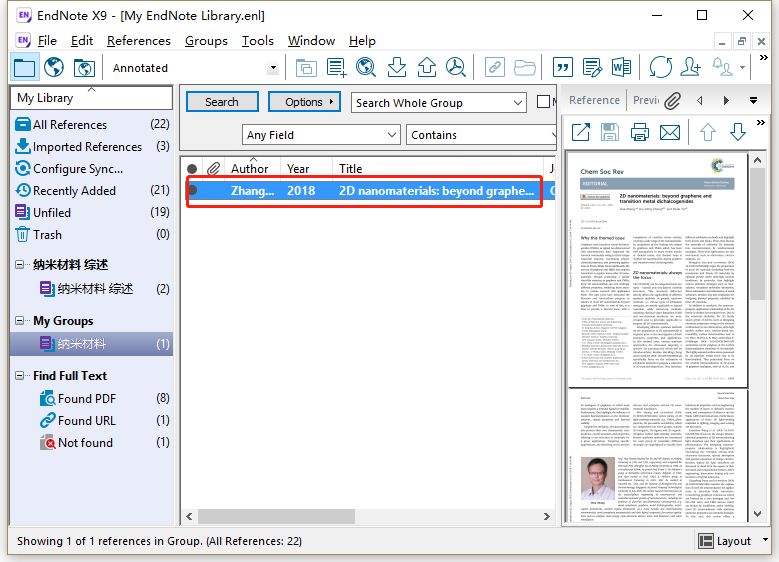Click the Share Library person-plus icon
Image resolution: width=779 pixels, height=562 pixels.
[x=691, y=68]
